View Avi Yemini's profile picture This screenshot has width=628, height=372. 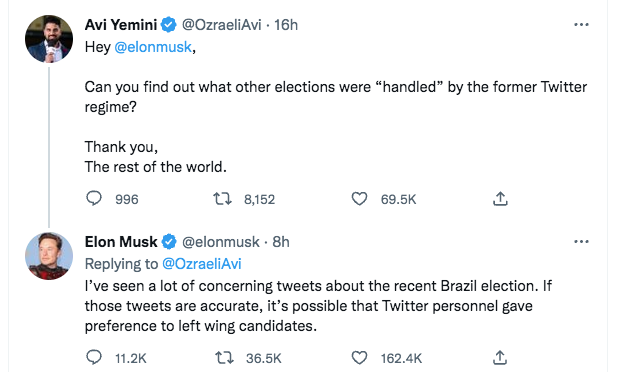pos(49,39)
